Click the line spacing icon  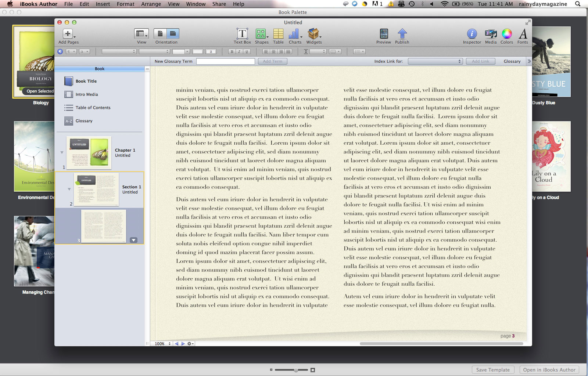[306, 51]
